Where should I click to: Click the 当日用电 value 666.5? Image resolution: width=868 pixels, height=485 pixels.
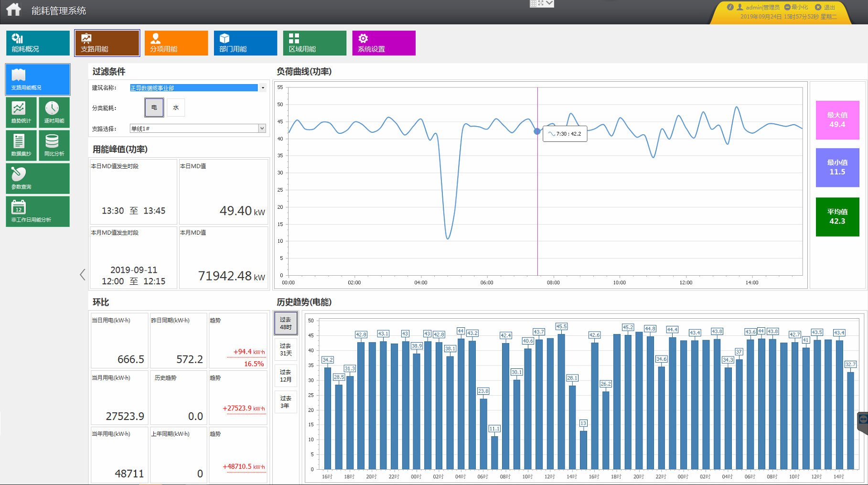click(x=131, y=359)
